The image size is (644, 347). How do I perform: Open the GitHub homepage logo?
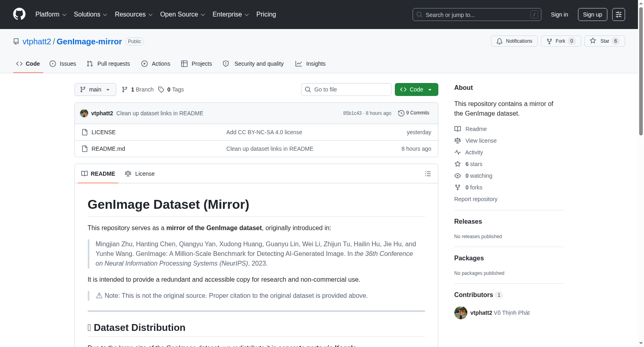19,14
